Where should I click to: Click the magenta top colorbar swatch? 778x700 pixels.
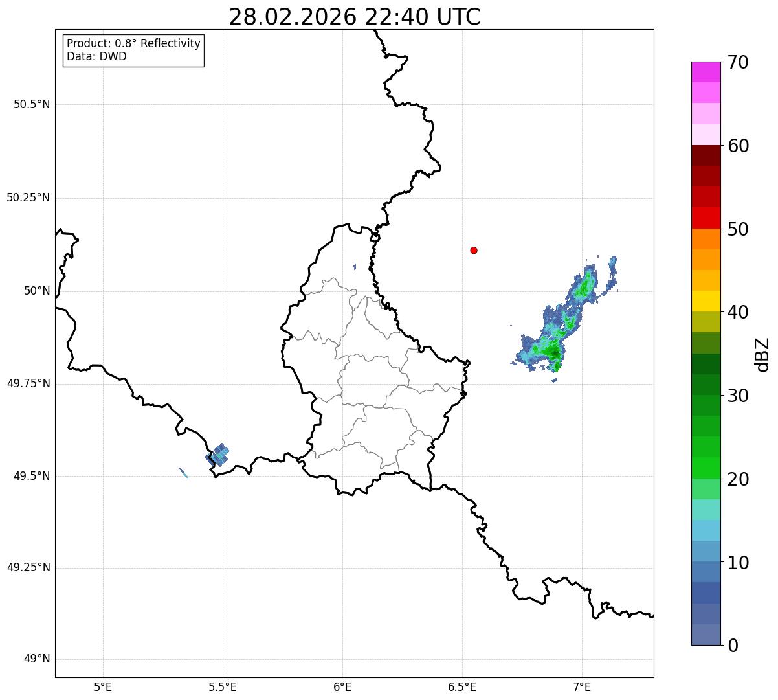click(706, 72)
